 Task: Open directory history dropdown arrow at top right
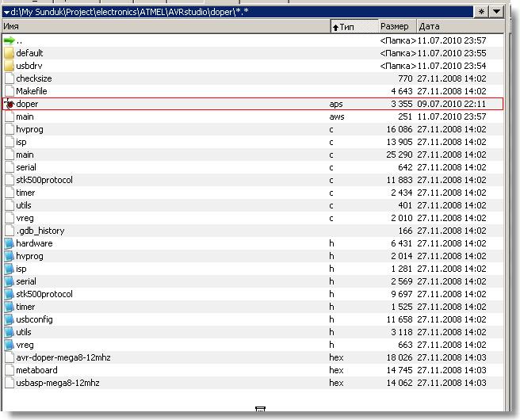click(x=497, y=12)
